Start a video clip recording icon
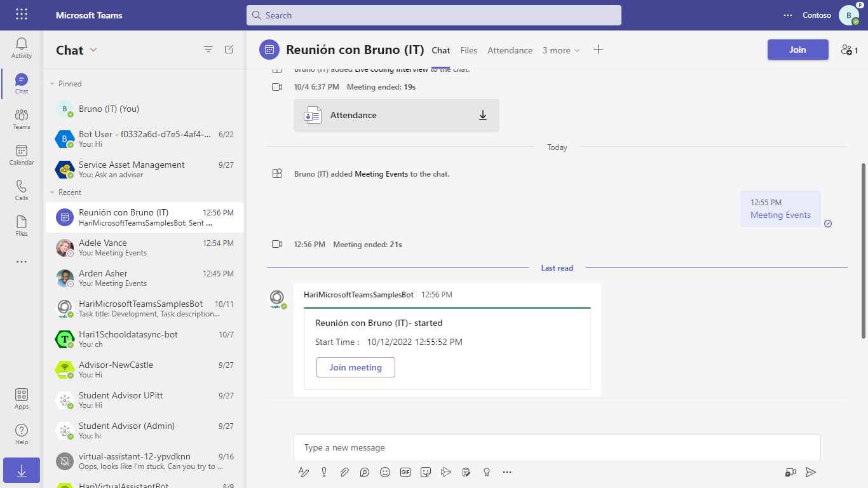Viewport: 868px width, 488px height. tap(790, 472)
